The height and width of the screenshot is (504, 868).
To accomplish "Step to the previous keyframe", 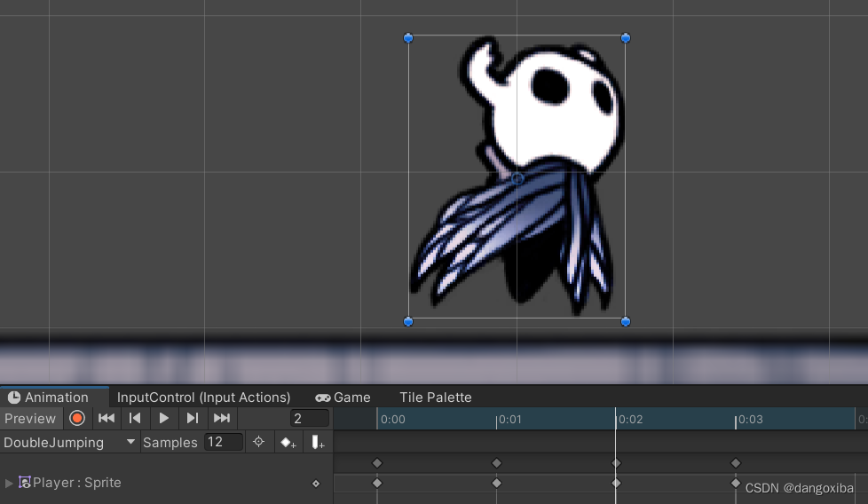I will click(x=135, y=418).
